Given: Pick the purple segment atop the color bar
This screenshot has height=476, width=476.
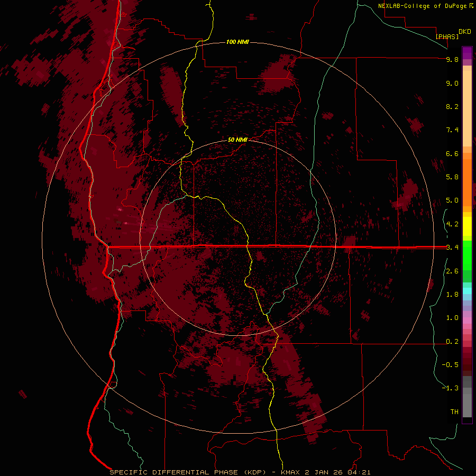Looking at the screenshot, I should pyautogui.click(x=467, y=53).
